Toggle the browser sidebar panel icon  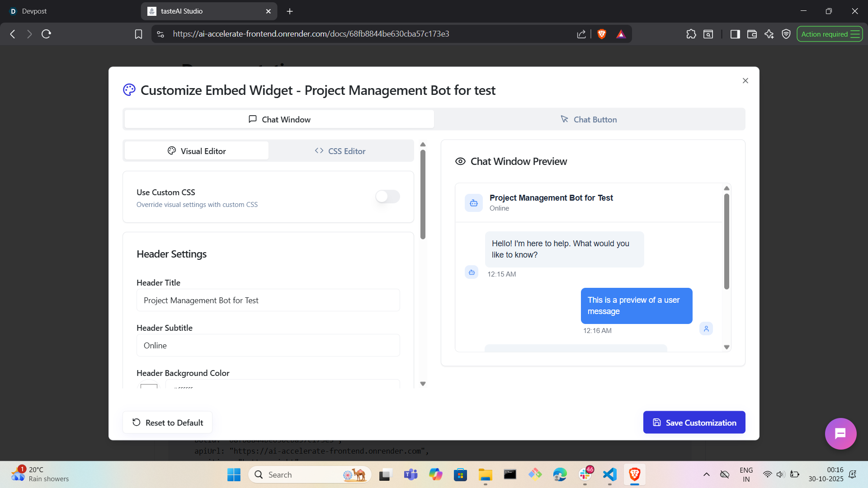point(735,34)
